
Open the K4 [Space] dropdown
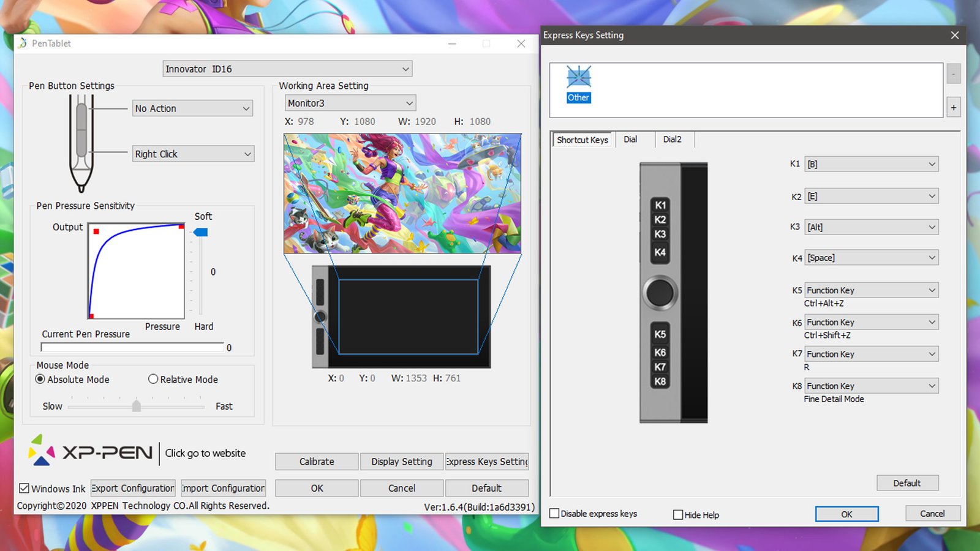(x=872, y=258)
